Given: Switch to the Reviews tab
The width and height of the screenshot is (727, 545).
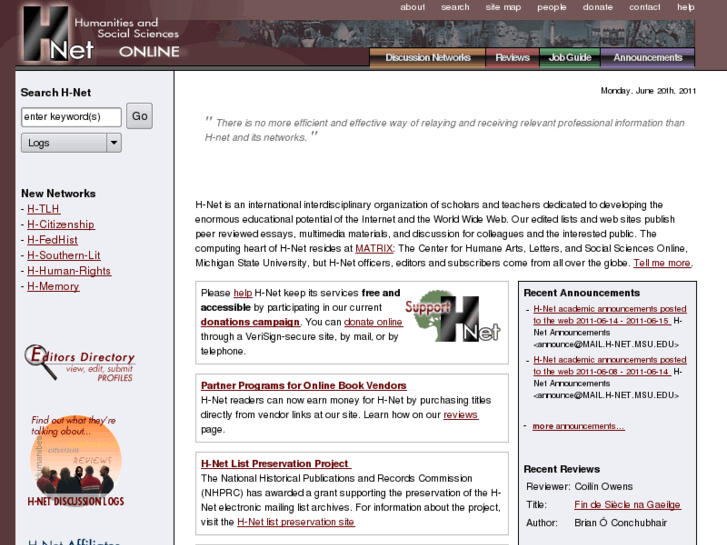Looking at the screenshot, I should tap(512, 58).
